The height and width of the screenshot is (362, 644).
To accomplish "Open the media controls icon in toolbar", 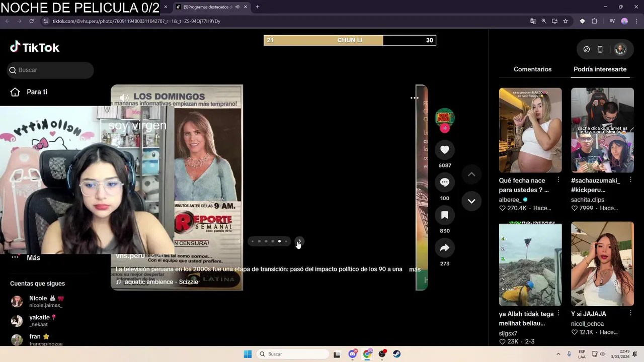I will point(612,21).
